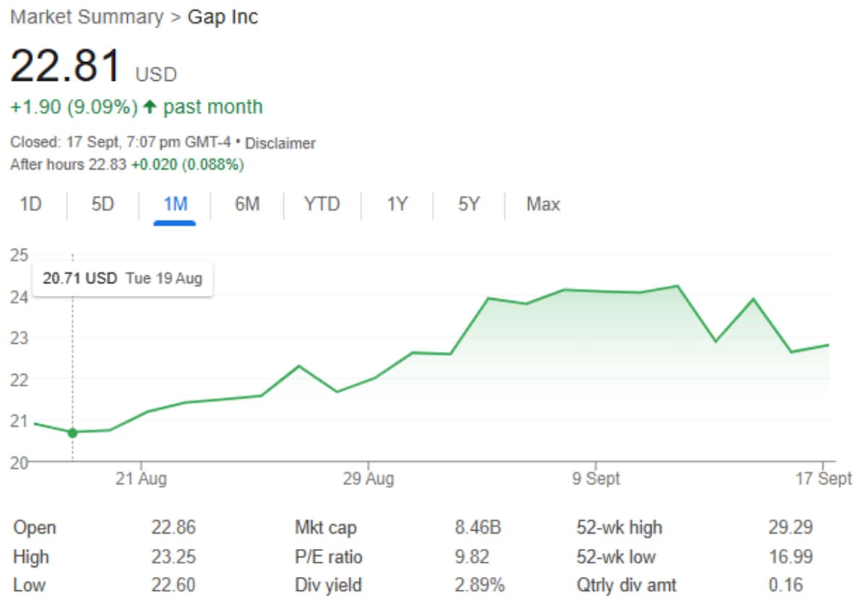Switch to the YTD view

coord(322,204)
